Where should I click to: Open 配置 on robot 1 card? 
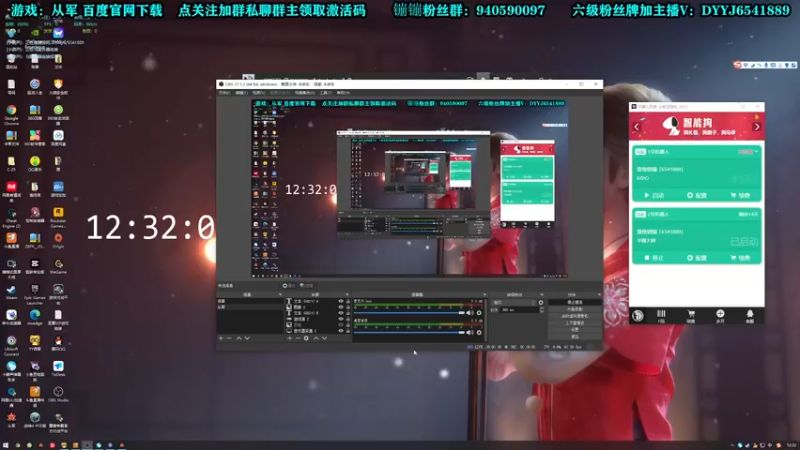[697, 195]
